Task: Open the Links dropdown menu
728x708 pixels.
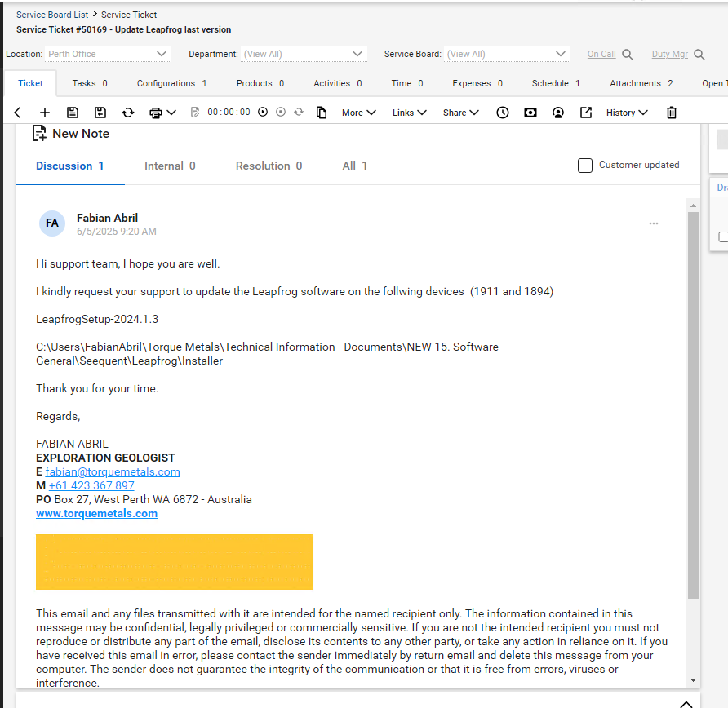Action: (x=410, y=113)
